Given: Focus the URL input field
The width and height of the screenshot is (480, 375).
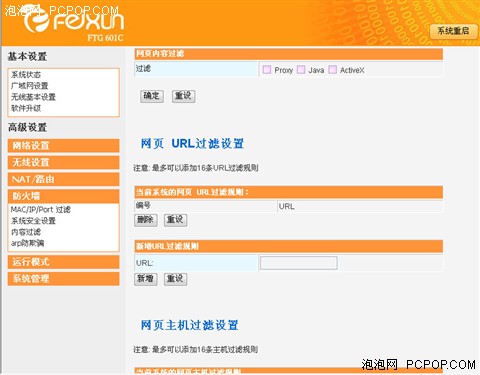Looking at the screenshot, I should (299, 263).
